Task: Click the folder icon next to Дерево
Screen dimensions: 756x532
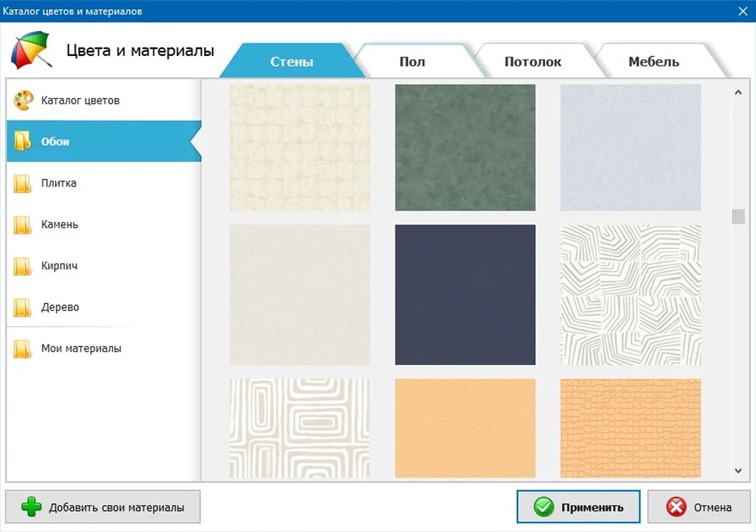Action: (x=23, y=308)
